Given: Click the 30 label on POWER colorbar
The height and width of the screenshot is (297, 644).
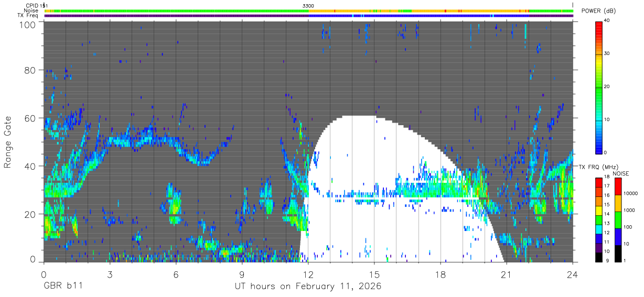Looking at the screenshot, I should tap(608, 54).
